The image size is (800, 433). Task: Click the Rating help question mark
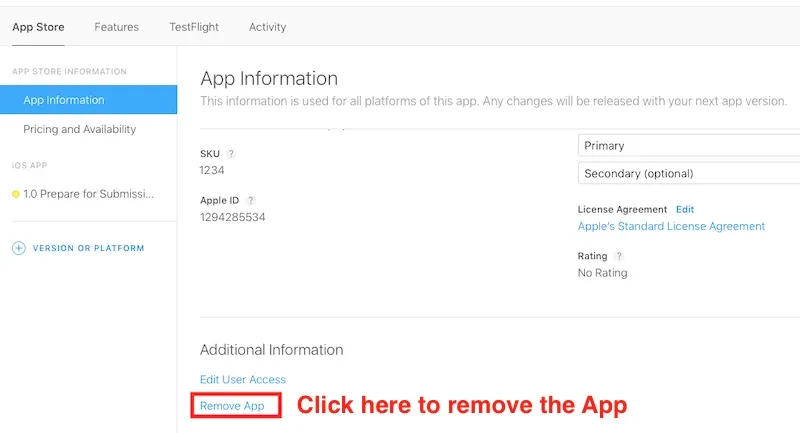click(619, 256)
